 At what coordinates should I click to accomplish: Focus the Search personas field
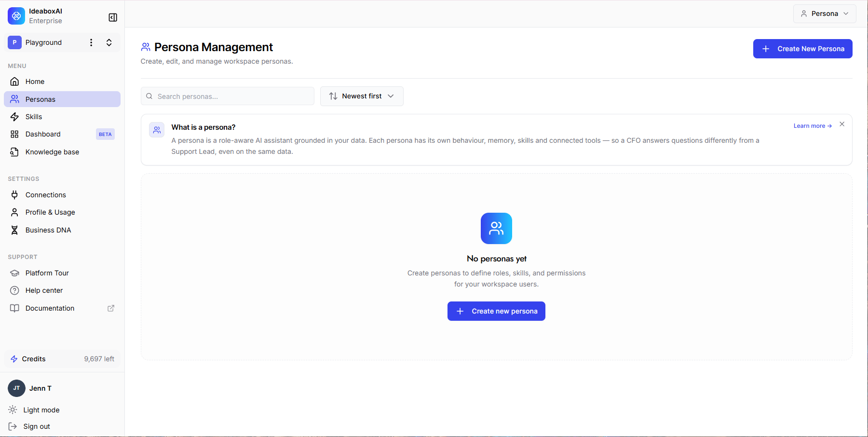(228, 96)
